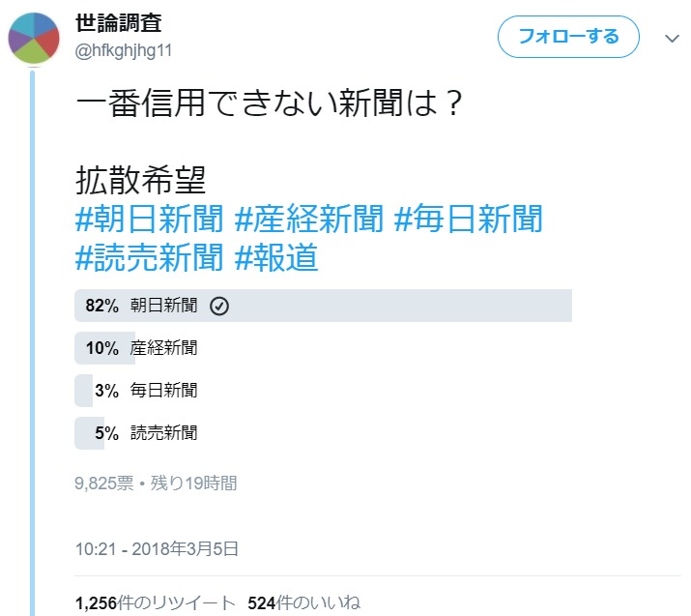The height and width of the screenshot is (616, 691).
Task: Open the #読売新聞 hashtag link
Action: [151, 258]
